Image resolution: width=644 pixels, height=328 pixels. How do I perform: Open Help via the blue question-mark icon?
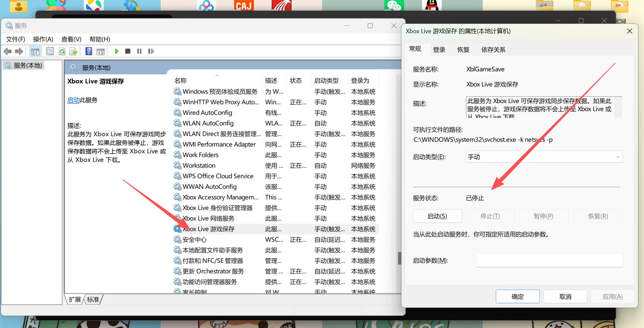coord(89,51)
